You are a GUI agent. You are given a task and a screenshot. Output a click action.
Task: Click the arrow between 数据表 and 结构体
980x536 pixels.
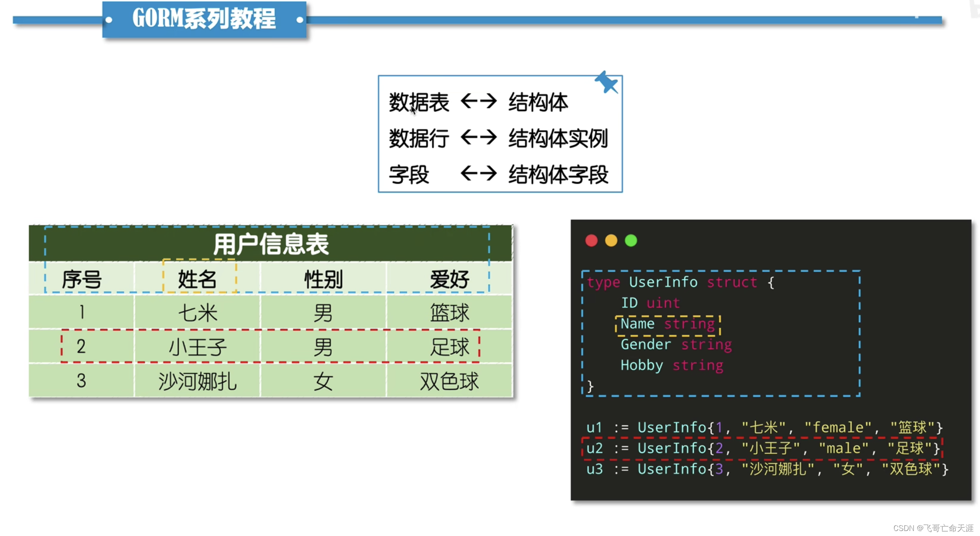(x=479, y=101)
